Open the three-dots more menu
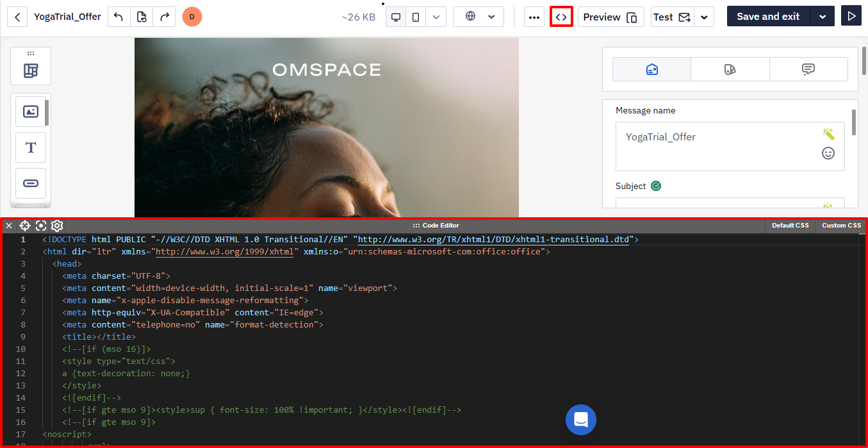 534,17
